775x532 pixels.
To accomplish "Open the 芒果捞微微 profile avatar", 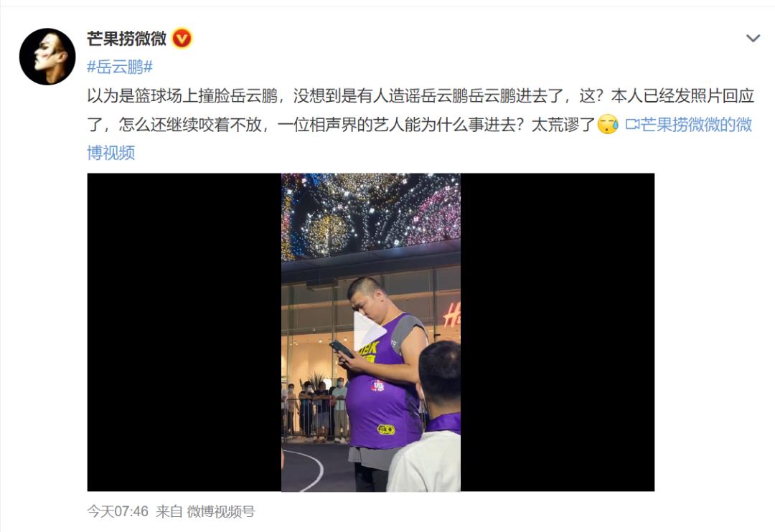I will point(47,57).
